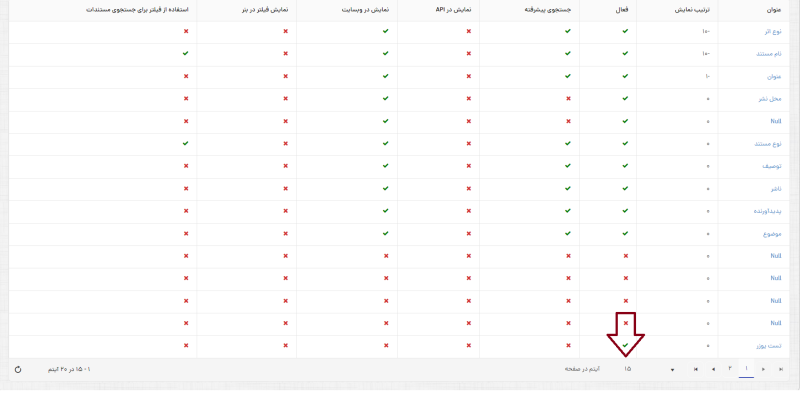Click document-search filter check for نام مستند

[186, 53]
